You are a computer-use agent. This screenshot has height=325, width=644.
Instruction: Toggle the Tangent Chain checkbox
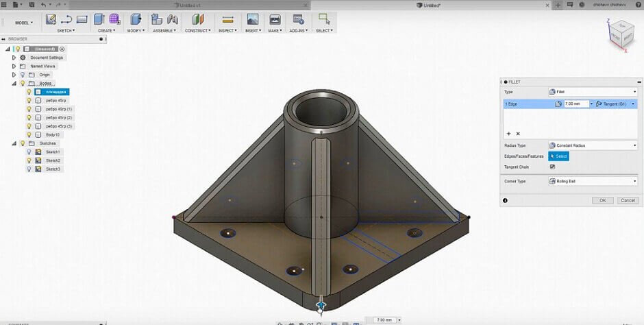552,167
